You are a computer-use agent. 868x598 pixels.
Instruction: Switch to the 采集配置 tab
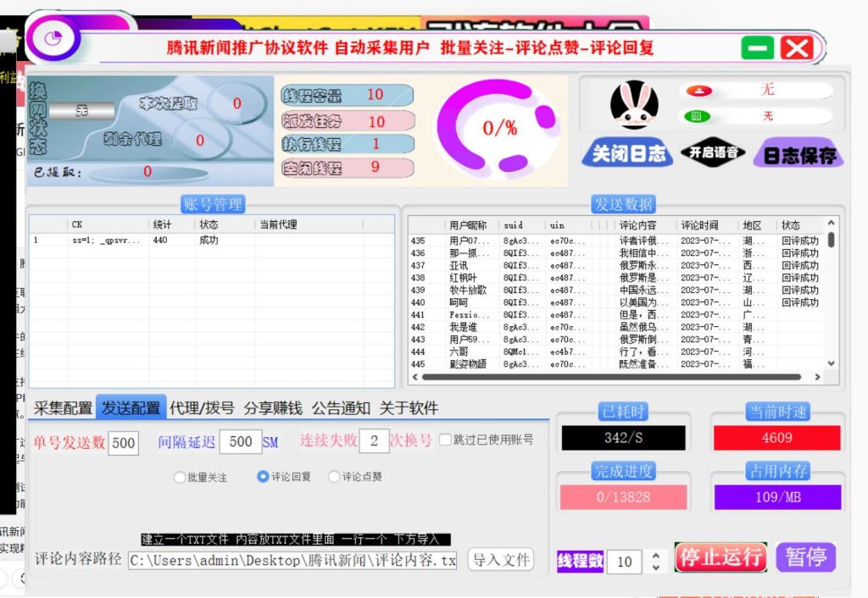pyautogui.click(x=63, y=408)
